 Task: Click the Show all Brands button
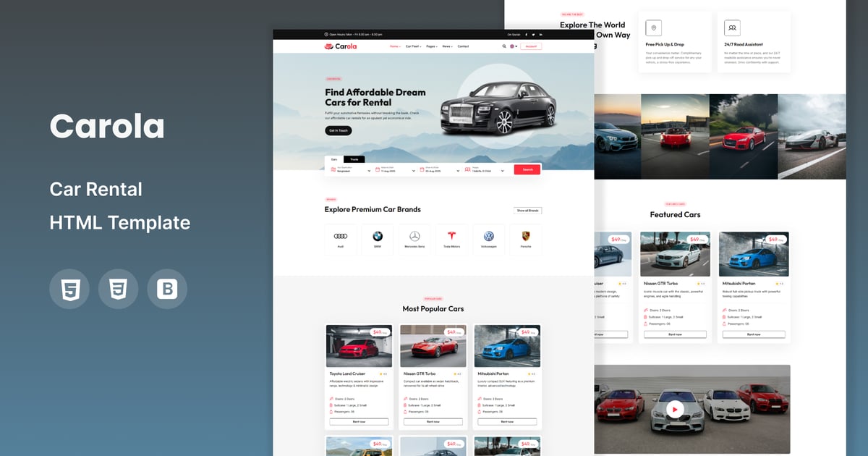point(528,211)
